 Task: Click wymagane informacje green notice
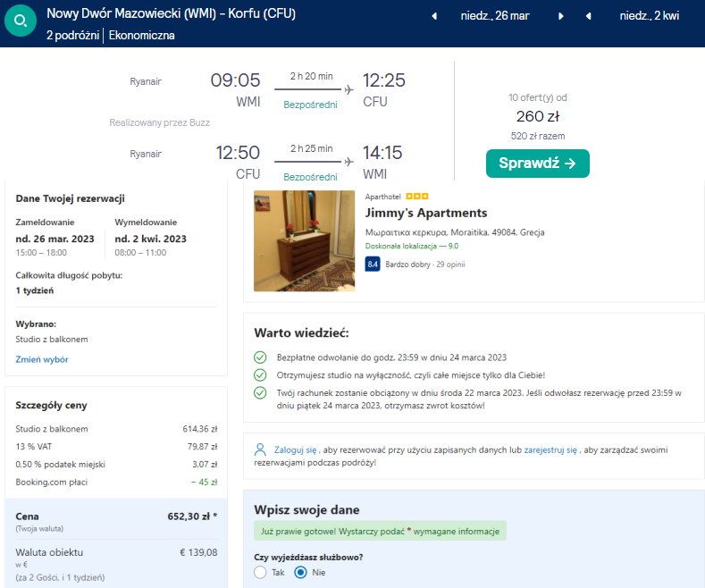380,532
